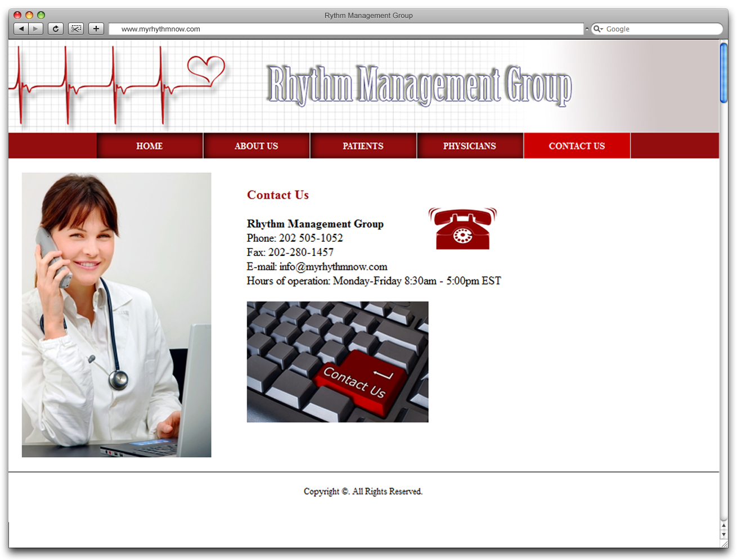Viewport: 737px width, 560px height.
Task: Click the Google search magnifier dropdown
Action: click(598, 29)
